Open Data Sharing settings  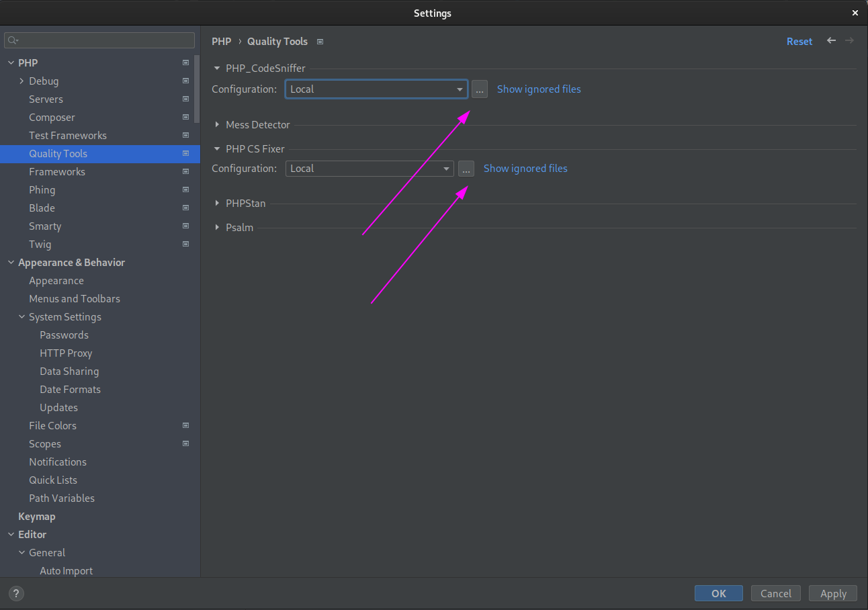[69, 371]
